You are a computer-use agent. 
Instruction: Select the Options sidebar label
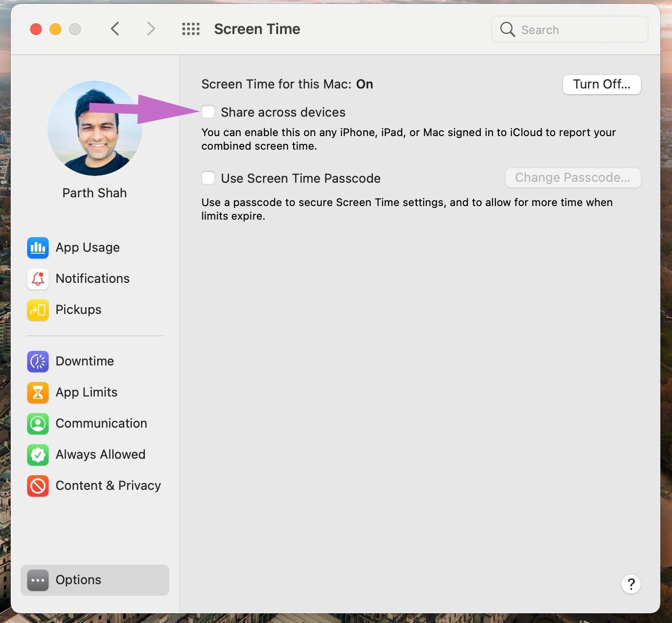[x=78, y=580]
